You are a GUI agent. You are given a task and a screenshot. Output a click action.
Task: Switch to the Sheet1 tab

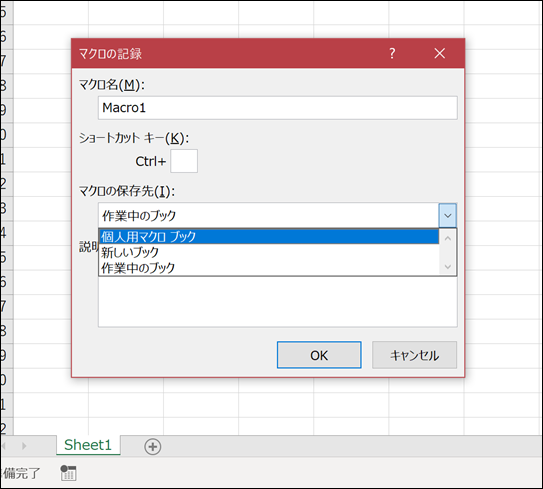88,445
